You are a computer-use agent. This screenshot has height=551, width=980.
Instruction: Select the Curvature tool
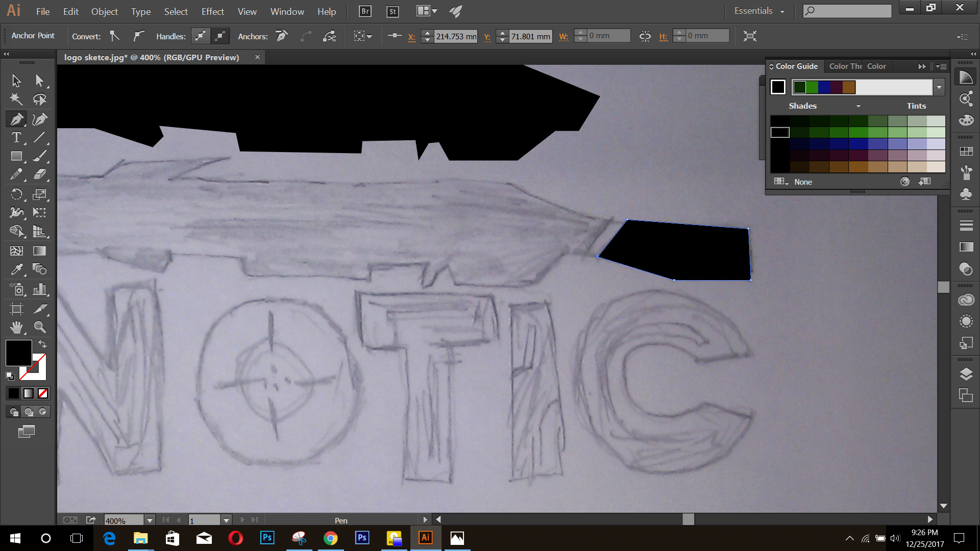40,119
